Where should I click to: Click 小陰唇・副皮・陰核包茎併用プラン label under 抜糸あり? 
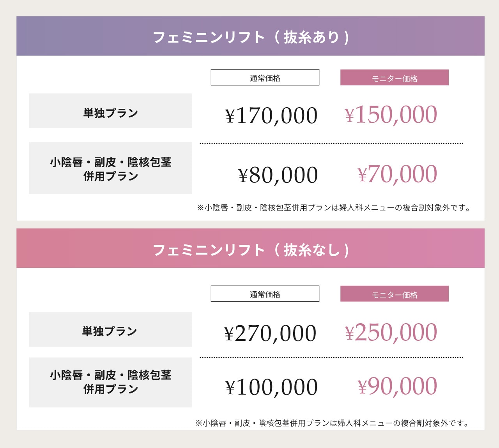[x=110, y=168]
